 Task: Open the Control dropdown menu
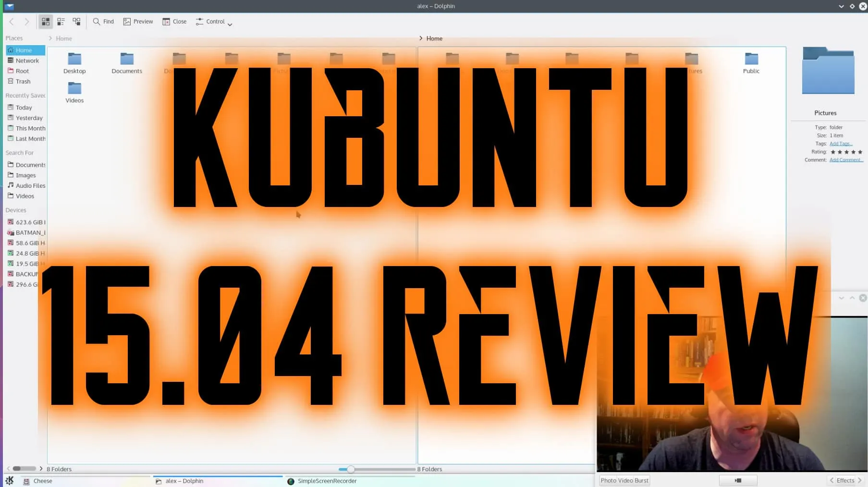coord(214,22)
